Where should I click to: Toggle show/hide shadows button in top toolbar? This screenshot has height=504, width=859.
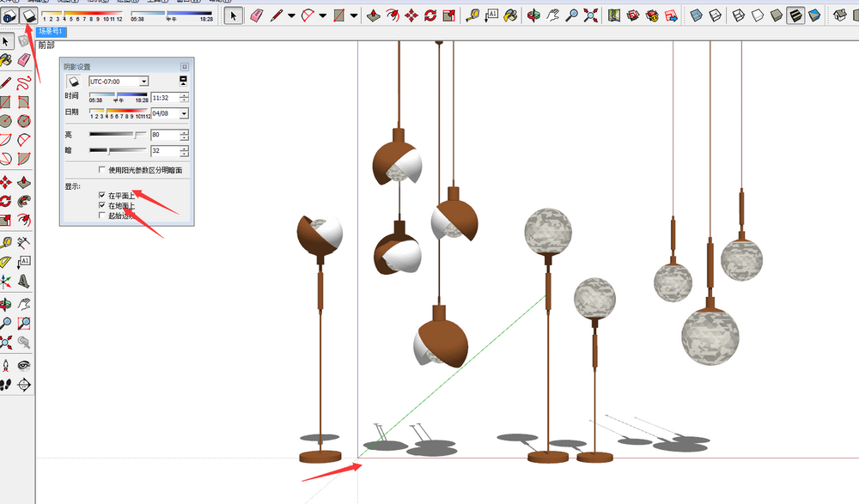pyautogui.click(x=28, y=16)
